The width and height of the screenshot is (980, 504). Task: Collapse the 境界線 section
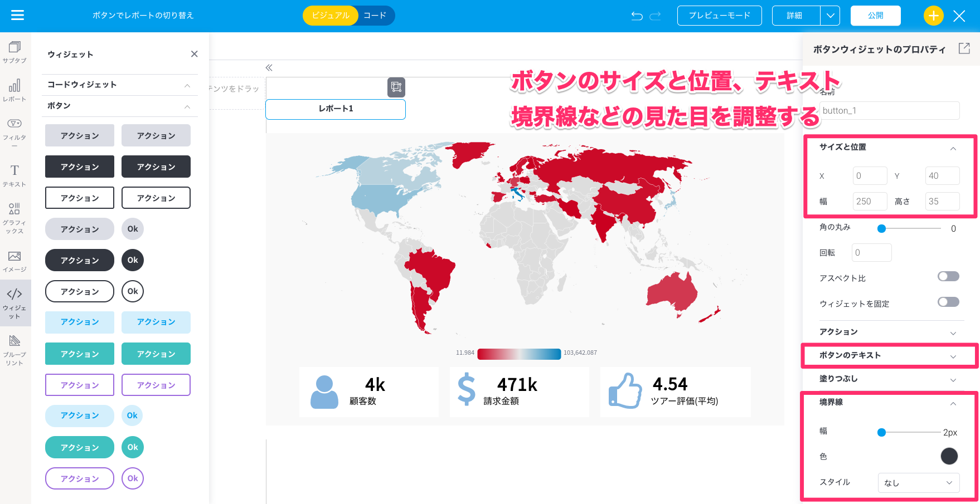(x=953, y=403)
